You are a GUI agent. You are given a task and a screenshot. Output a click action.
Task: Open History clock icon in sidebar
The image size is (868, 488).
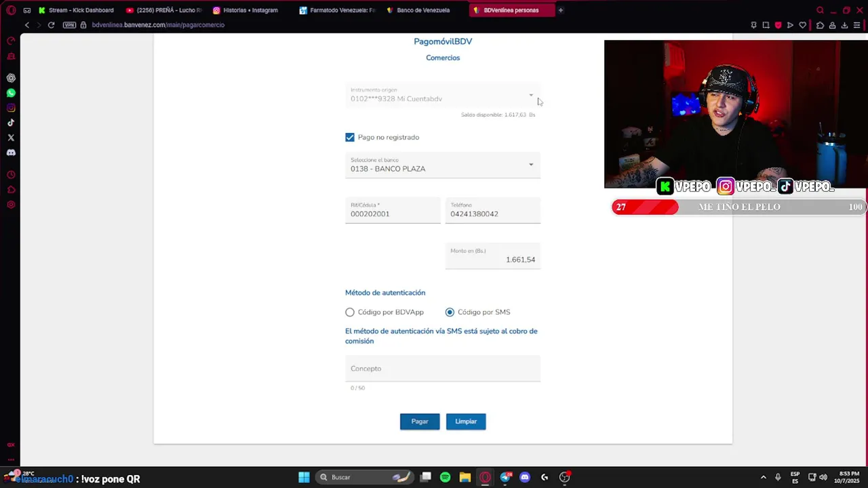(11, 175)
